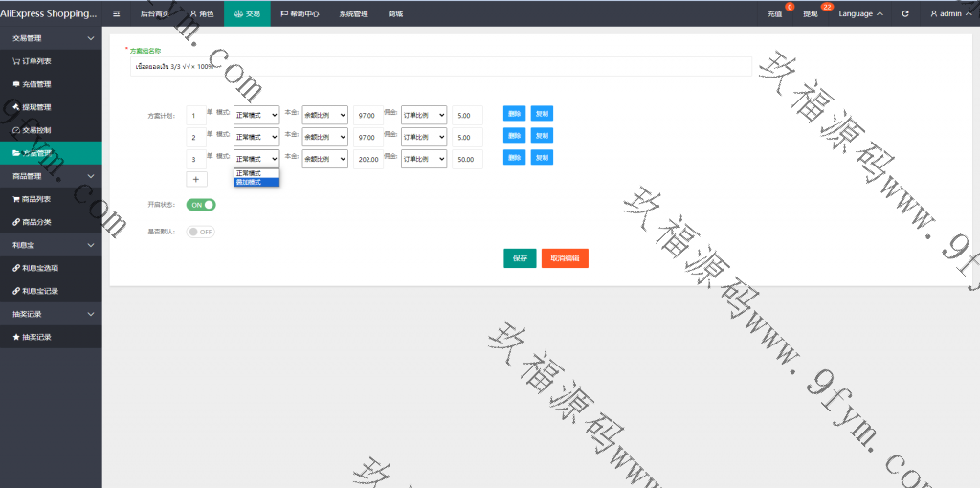980x488 pixels.
Task: Open 抽奖记录 star item in sidebar
Action: pyautogui.click(x=36, y=337)
